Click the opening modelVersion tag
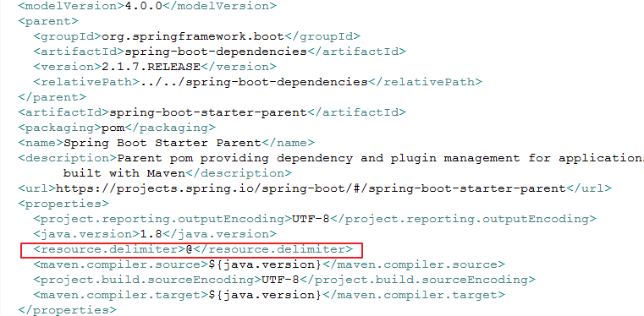Screen dimensions: 644x316 tap(71, 6)
